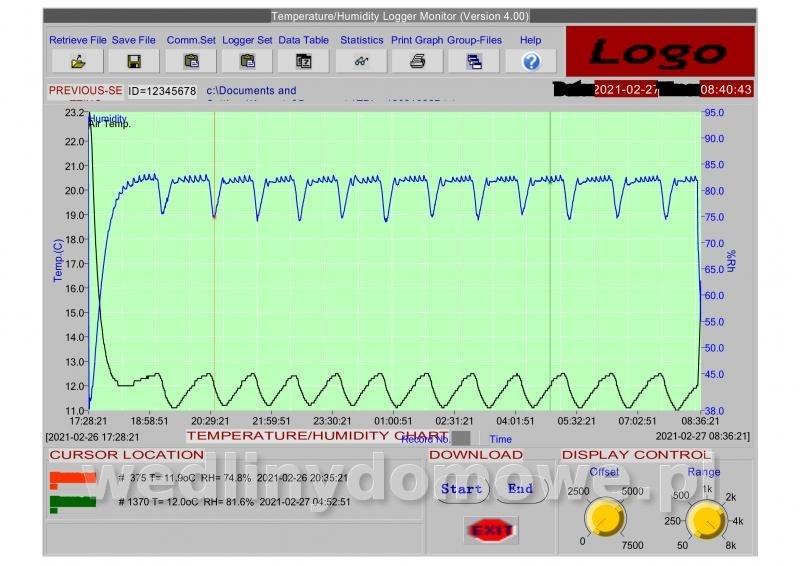Screen dimensions: 800x566
Task: Click the Logo banner
Action: pos(660,52)
